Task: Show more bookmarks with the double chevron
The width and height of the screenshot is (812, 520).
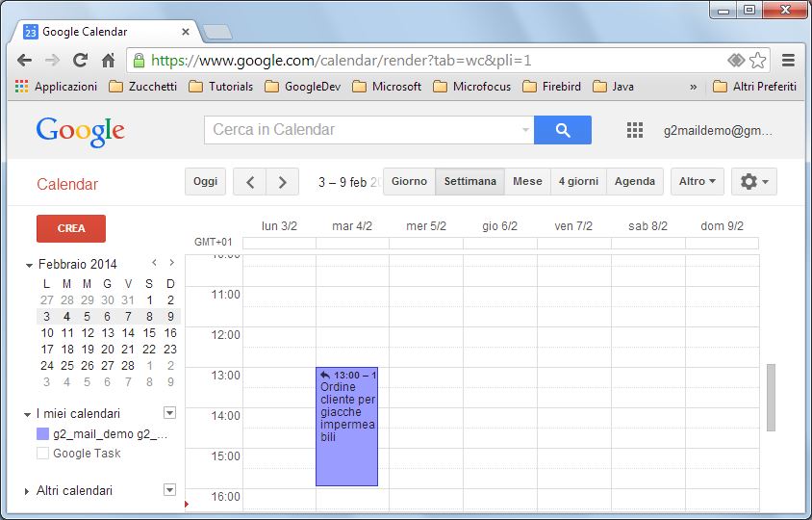Action: 694,87
